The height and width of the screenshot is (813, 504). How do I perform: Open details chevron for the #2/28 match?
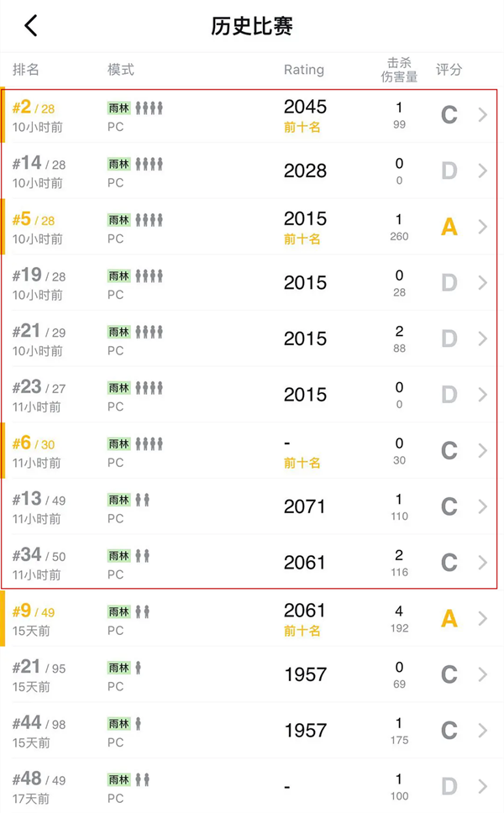pyautogui.click(x=482, y=114)
